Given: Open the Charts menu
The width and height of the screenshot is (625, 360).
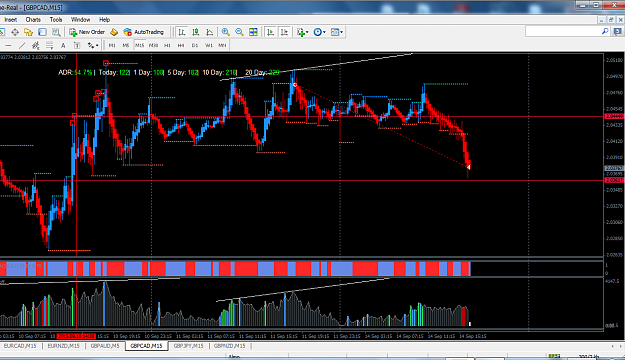Looking at the screenshot, I should tap(33, 20).
